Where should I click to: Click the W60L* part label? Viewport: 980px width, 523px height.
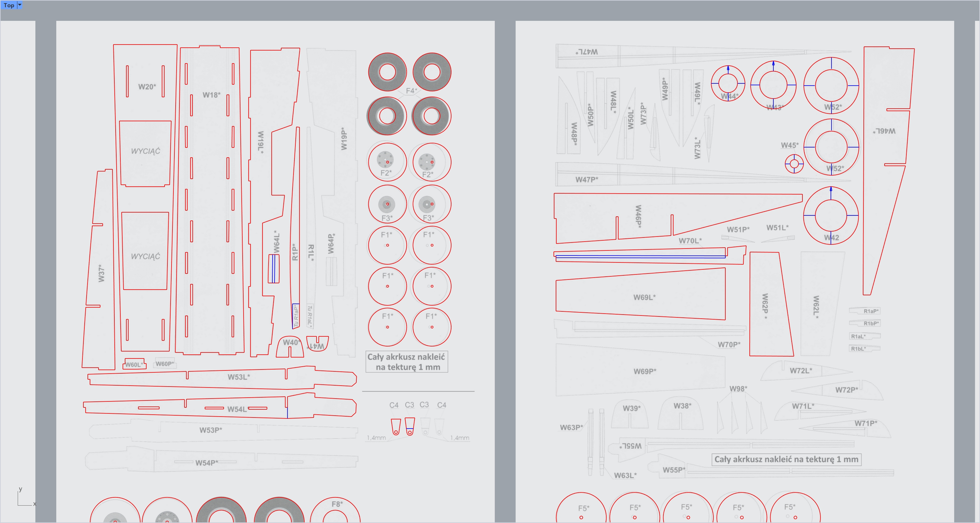(134, 364)
